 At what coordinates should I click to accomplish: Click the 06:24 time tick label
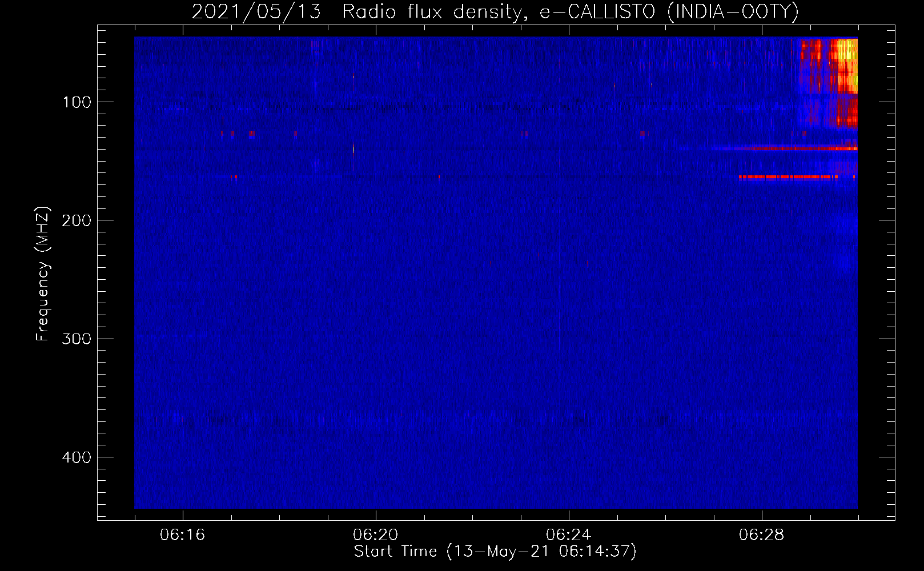point(569,535)
